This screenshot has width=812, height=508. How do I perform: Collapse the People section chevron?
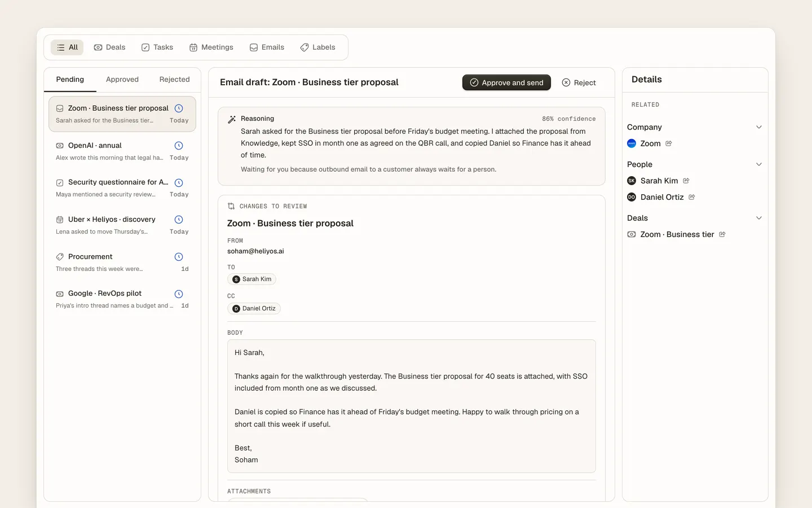(759, 164)
